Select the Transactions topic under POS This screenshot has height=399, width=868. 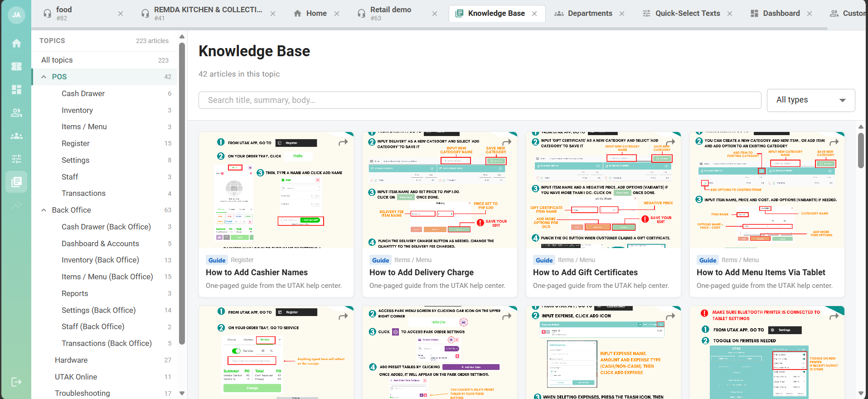pos(104,194)
